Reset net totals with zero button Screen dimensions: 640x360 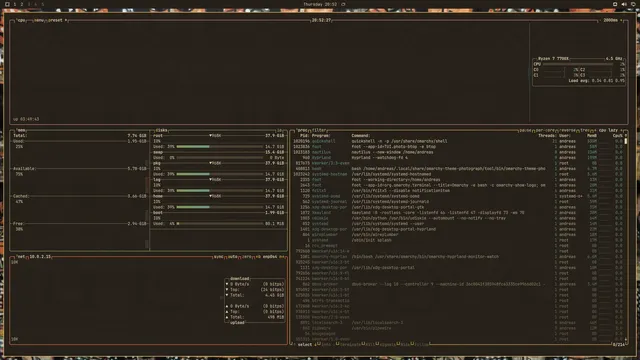(247, 257)
